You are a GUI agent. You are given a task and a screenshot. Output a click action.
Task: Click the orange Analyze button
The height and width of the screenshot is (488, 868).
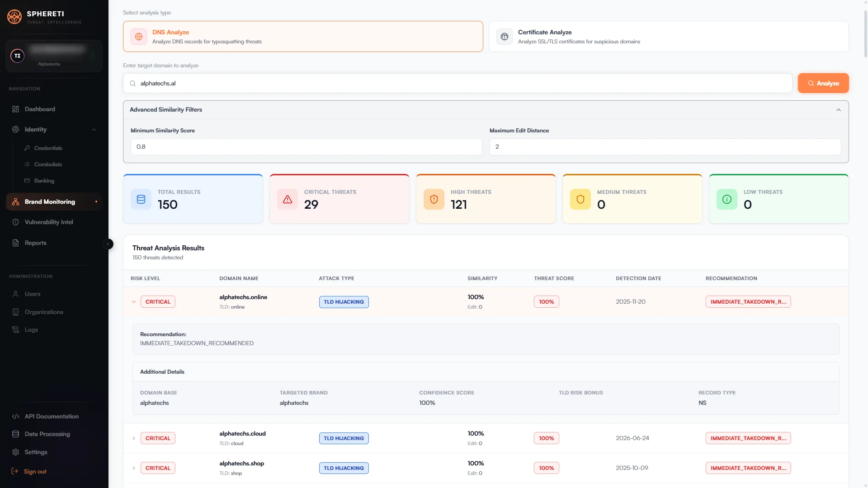[823, 83]
